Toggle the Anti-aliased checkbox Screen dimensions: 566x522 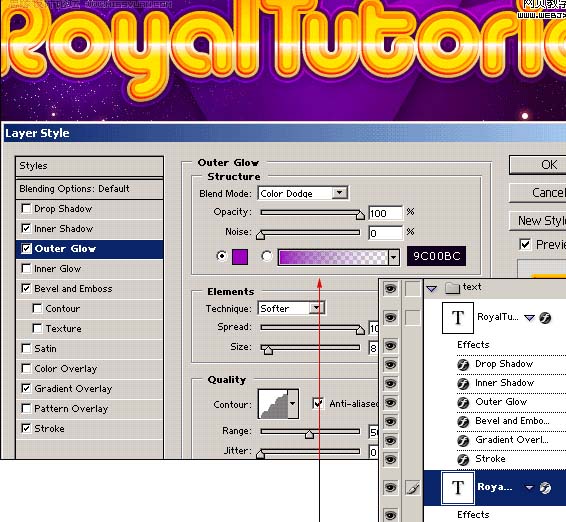pyautogui.click(x=318, y=403)
